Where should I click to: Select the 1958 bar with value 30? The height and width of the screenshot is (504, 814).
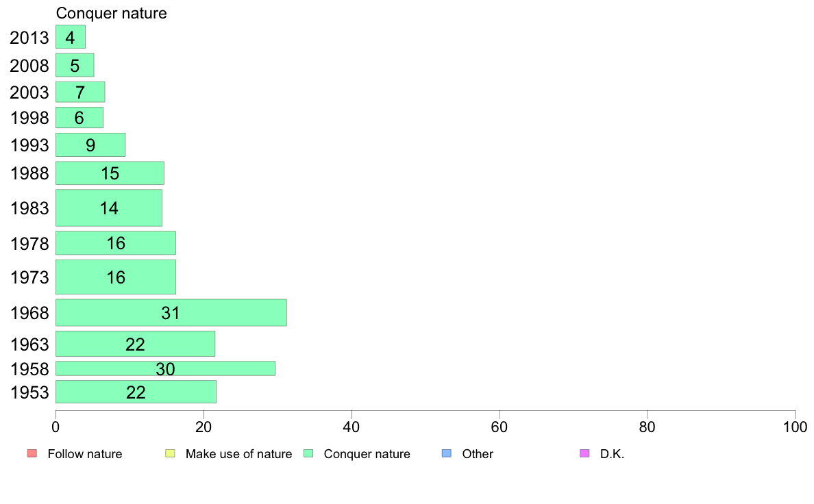(165, 368)
